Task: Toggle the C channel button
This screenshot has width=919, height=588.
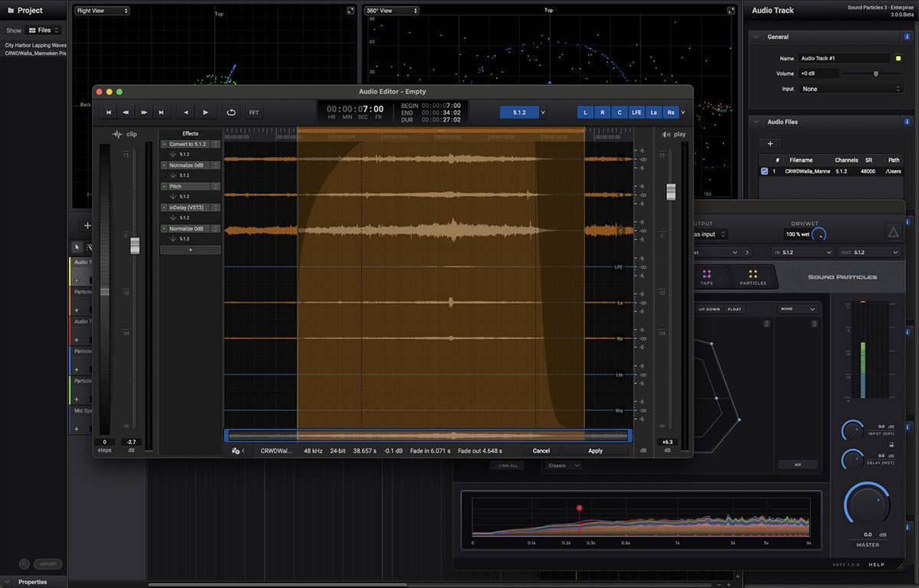Action: 620,113
